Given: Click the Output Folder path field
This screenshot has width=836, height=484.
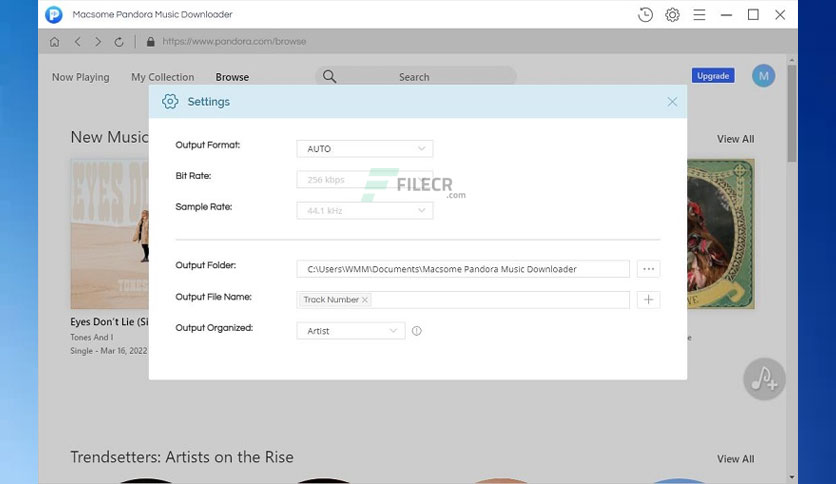Looking at the screenshot, I should pyautogui.click(x=463, y=269).
